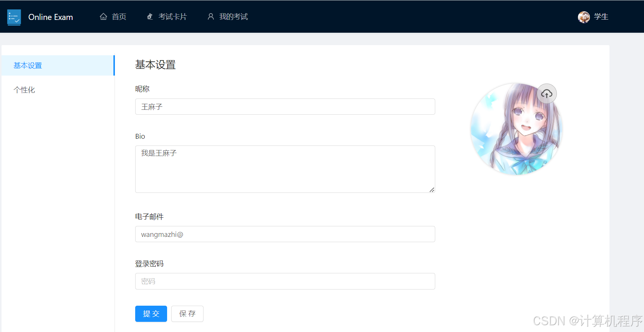Click the 昵称 input field
This screenshot has height=332, width=644.
pyautogui.click(x=285, y=107)
